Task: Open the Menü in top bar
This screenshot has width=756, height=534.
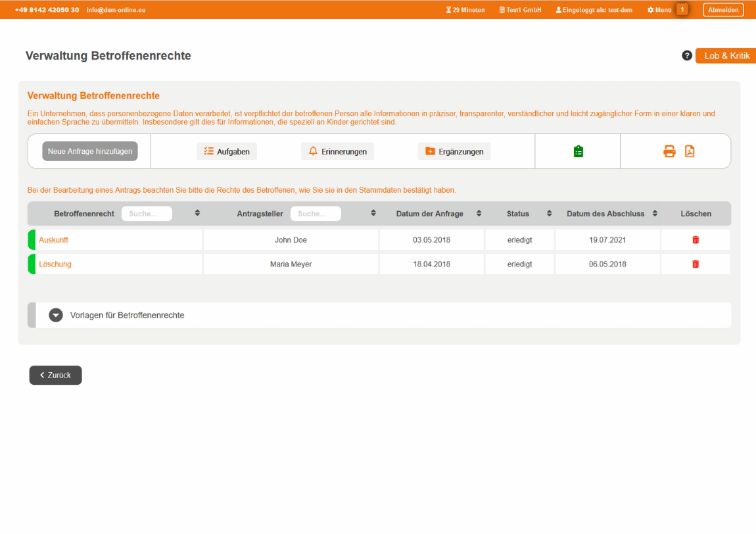Action: tap(659, 10)
